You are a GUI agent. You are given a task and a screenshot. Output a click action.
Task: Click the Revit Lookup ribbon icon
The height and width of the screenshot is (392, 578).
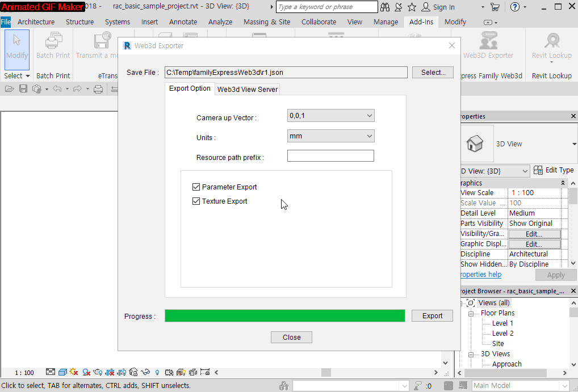point(552,40)
